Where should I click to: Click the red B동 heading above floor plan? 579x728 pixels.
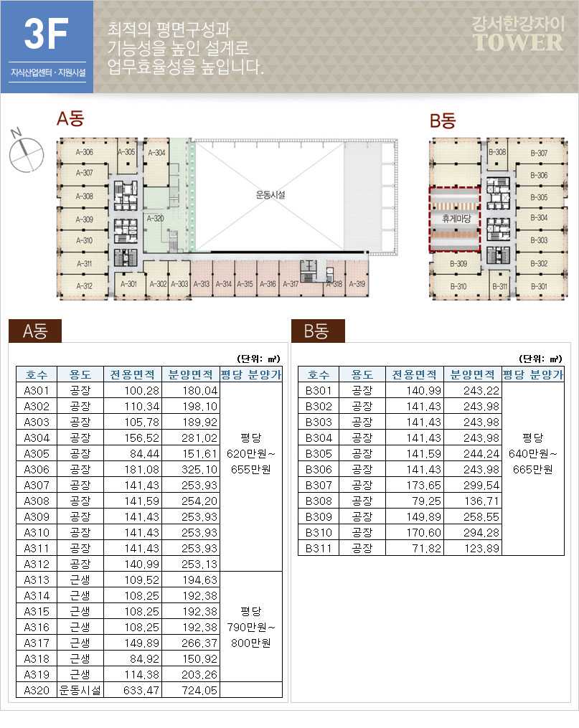click(443, 120)
